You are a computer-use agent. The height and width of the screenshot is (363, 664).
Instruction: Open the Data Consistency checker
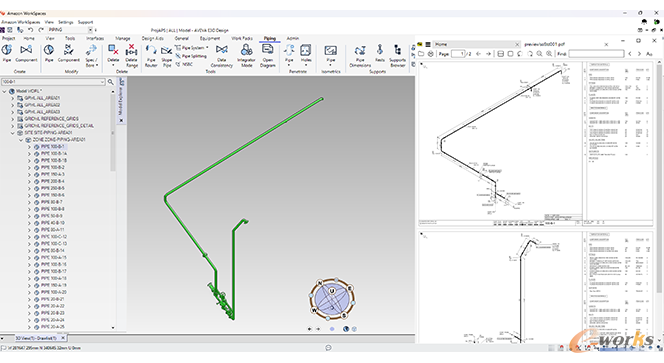(x=221, y=56)
